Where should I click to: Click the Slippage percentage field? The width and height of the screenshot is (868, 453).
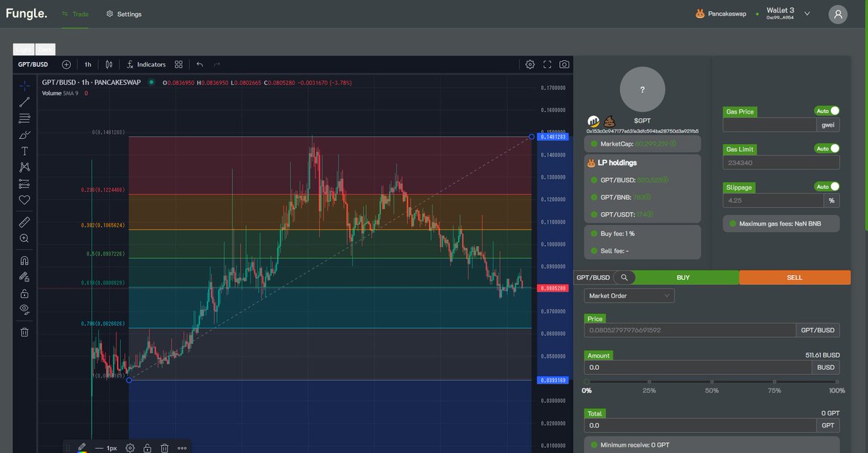[773, 200]
